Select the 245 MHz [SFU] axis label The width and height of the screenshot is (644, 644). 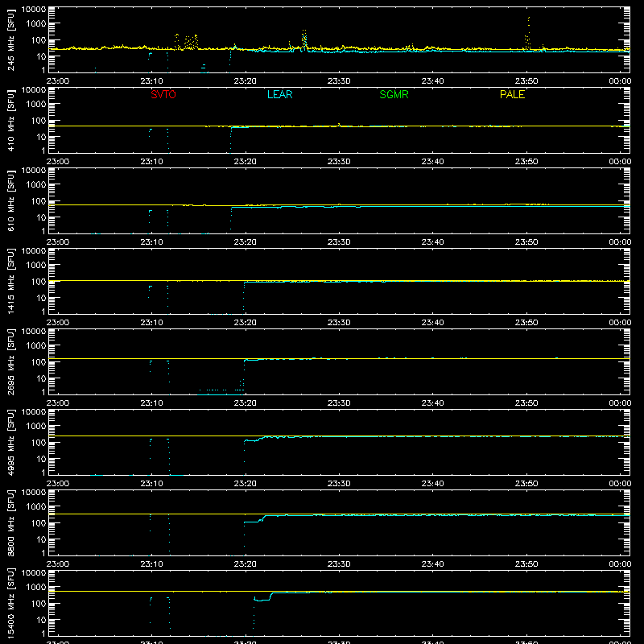point(10,39)
